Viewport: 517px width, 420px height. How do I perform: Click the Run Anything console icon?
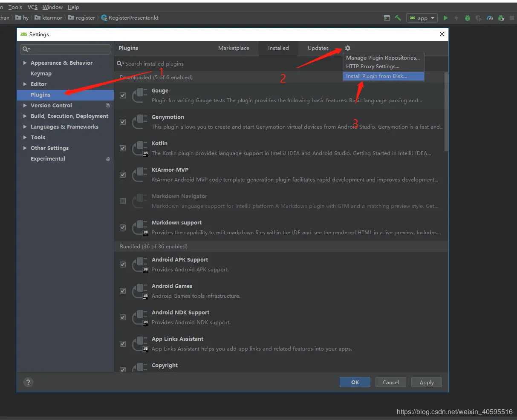click(387, 18)
